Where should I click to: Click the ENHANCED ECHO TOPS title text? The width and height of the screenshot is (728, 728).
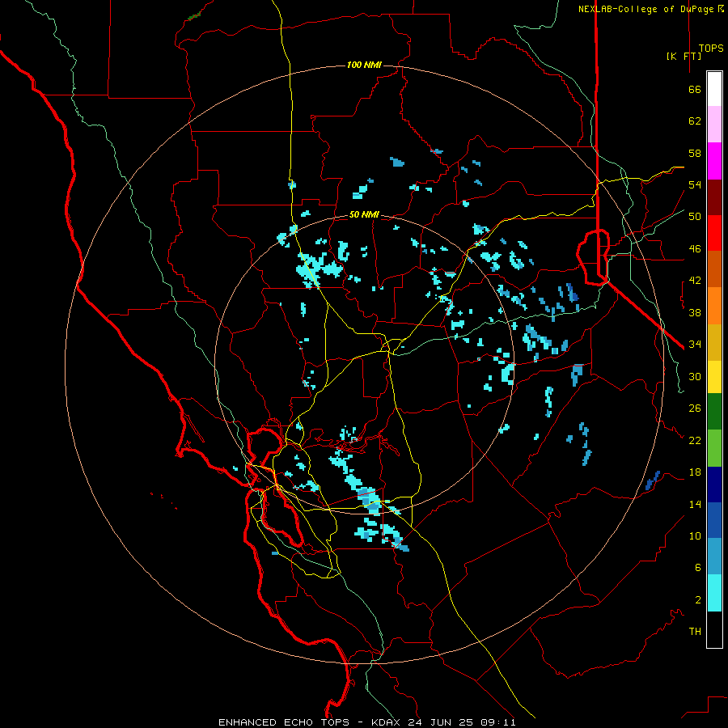(284, 722)
